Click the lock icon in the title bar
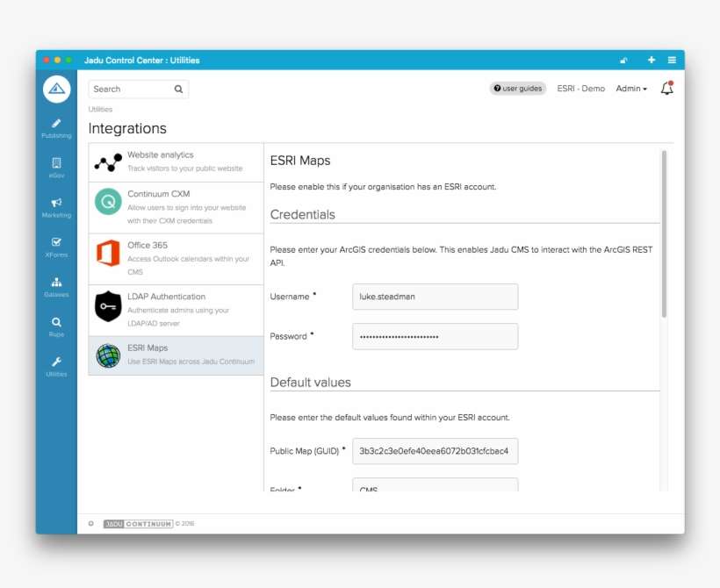The width and height of the screenshot is (720, 588). point(623,61)
